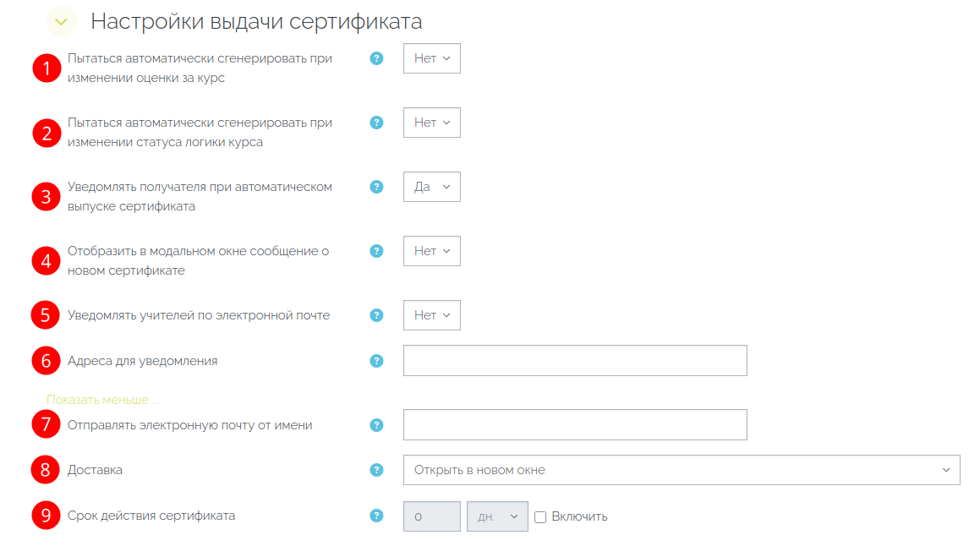Viewport: 980px width, 546px height.
Task: Click "Показать меньше ..." link
Action: pos(102,400)
